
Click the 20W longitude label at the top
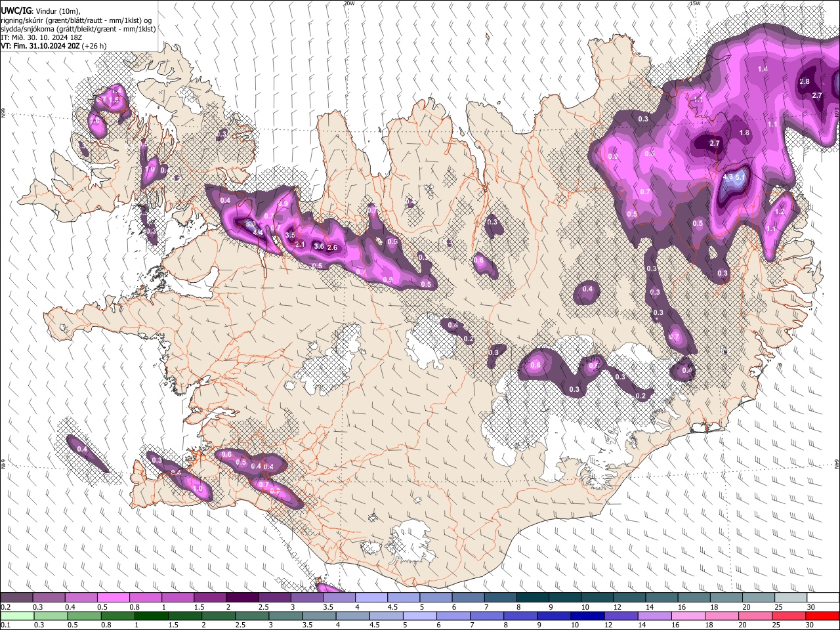[x=349, y=3]
